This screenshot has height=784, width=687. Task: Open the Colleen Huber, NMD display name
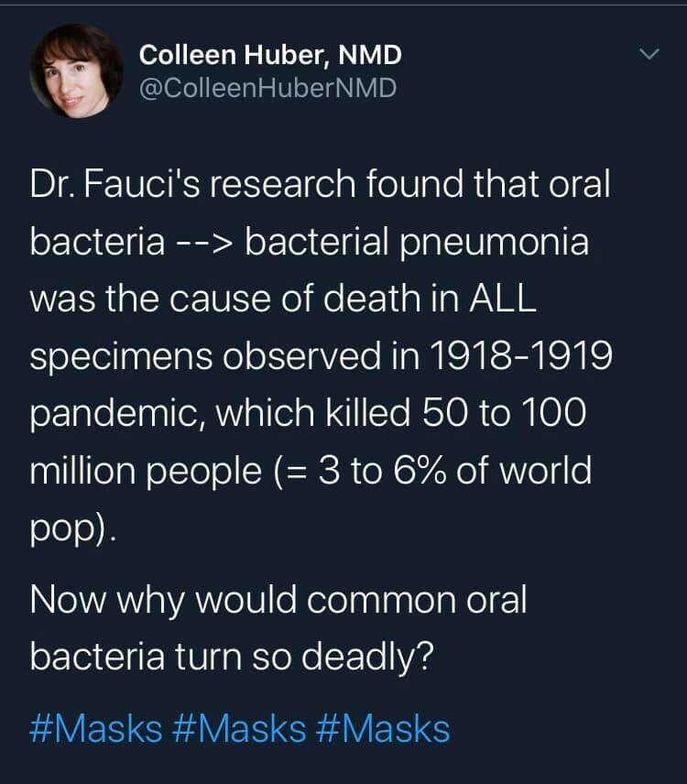pyautogui.click(x=270, y=56)
